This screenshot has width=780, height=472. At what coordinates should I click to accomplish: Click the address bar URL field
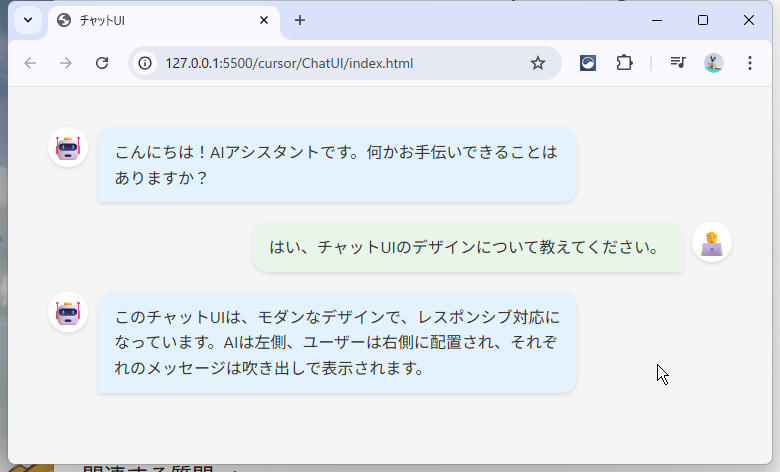point(330,63)
